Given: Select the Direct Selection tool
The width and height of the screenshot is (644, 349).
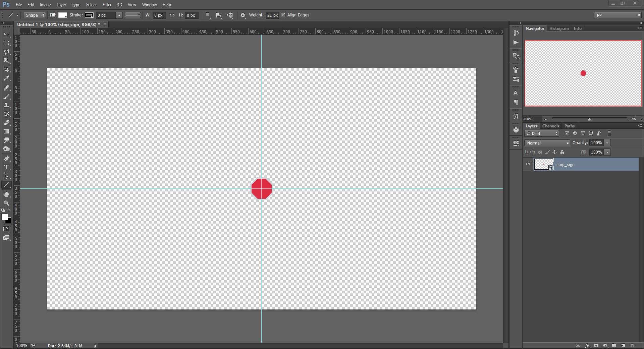Looking at the screenshot, I should (x=6, y=176).
